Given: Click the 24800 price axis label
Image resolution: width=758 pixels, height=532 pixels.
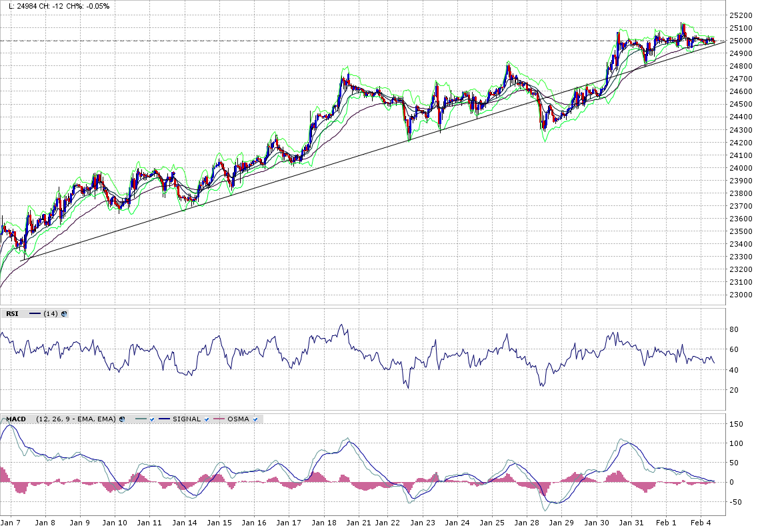Looking at the screenshot, I should click(x=741, y=66).
